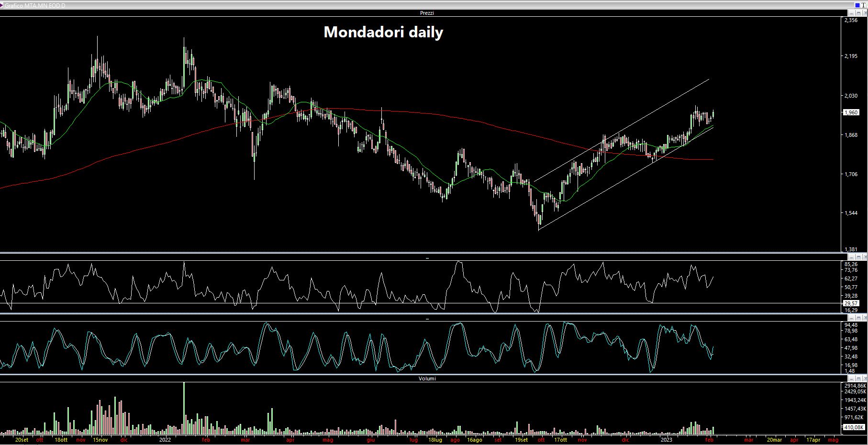The height and width of the screenshot is (445, 868).
Task: Click the highlighted RSI level 29,57
Action: (851, 303)
